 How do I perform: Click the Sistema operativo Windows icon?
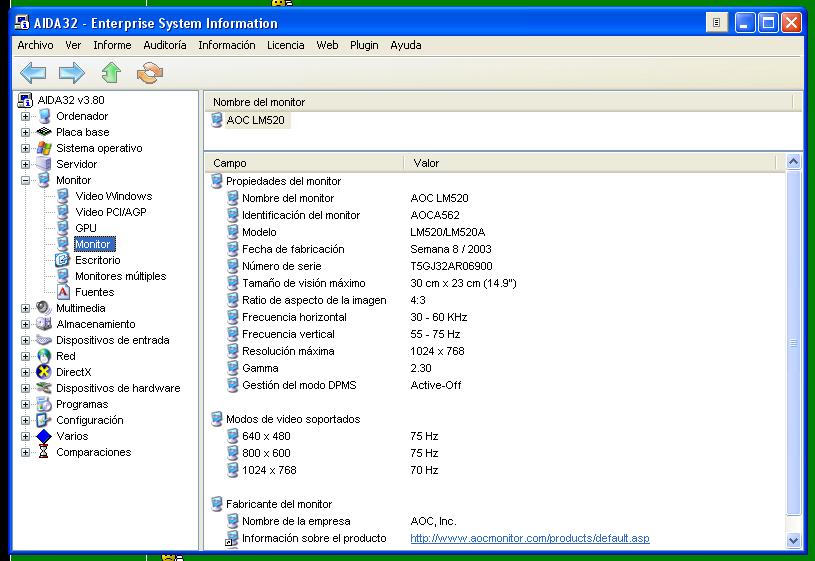[44, 148]
